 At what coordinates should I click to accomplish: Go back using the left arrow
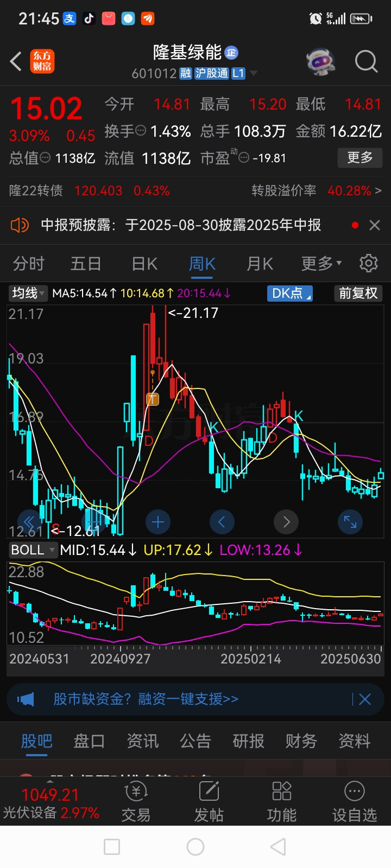coord(16,61)
